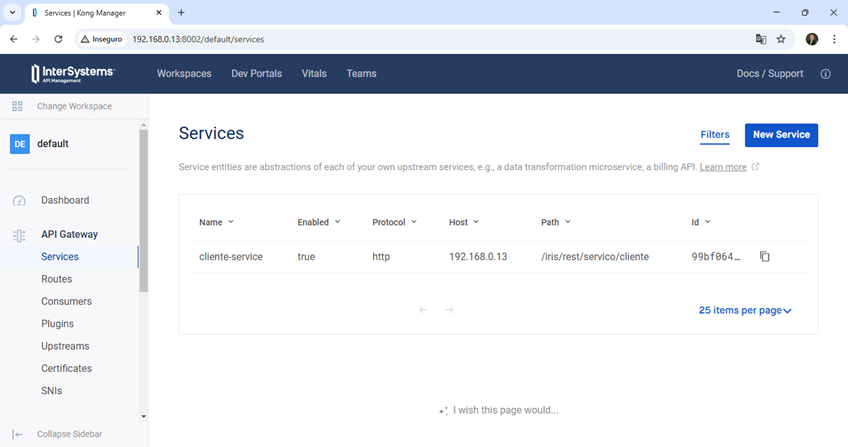Click the translate page icon
The height and width of the screenshot is (447, 848).
(x=760, y=39)
